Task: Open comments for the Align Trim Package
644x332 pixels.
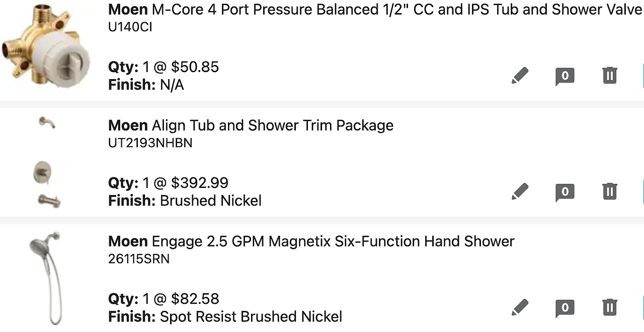Action: pos(565,192)
